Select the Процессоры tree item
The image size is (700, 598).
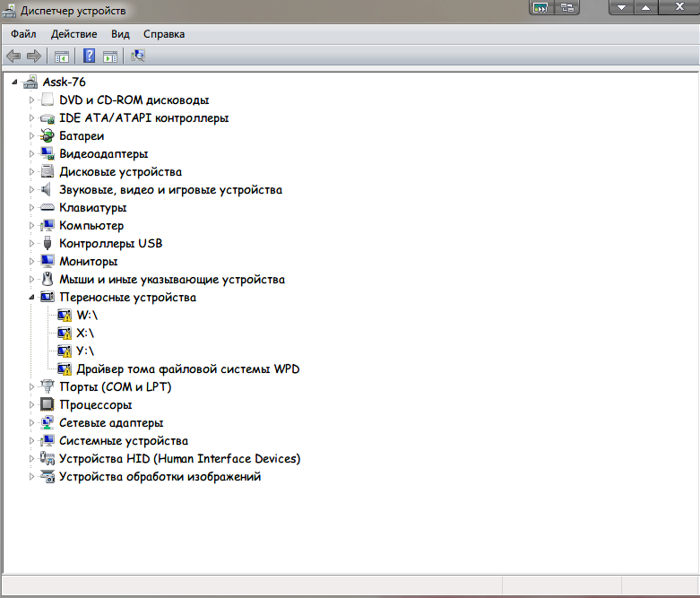(x=96, y=404)
